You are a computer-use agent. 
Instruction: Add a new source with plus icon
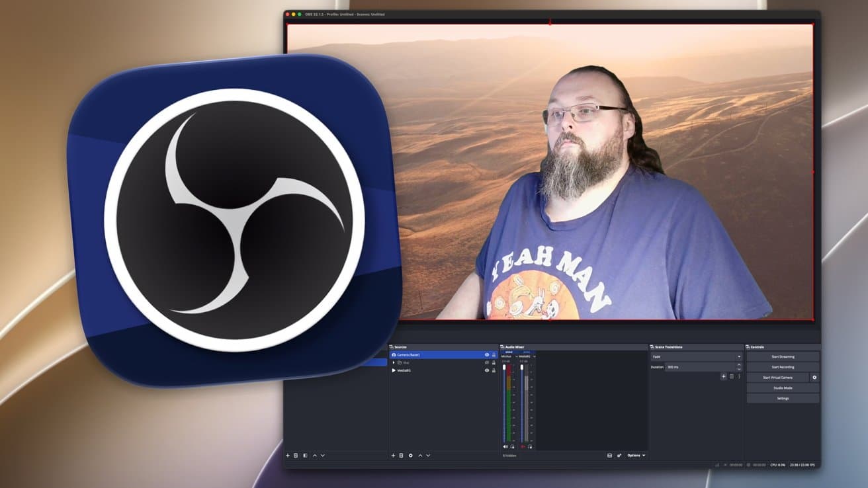pyautogui.click(x=393, y=456)
